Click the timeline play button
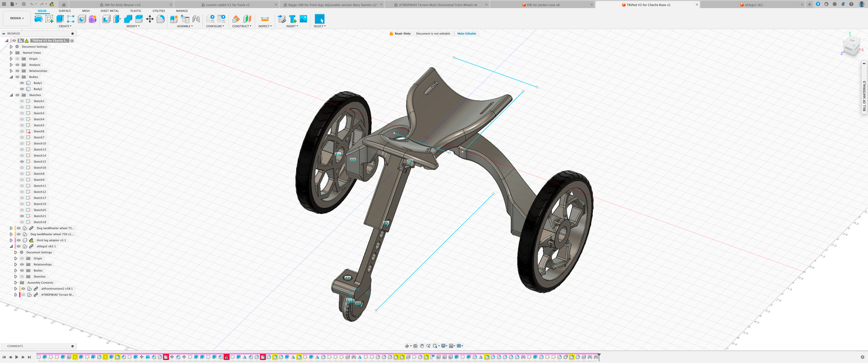The image size is (868, 363). (16, 357)
